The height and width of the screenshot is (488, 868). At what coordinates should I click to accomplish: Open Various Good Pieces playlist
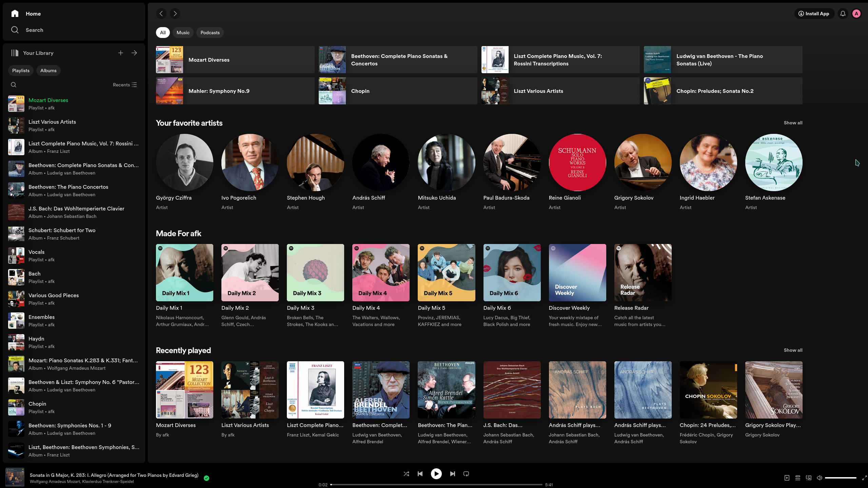(x=74, y=299)
